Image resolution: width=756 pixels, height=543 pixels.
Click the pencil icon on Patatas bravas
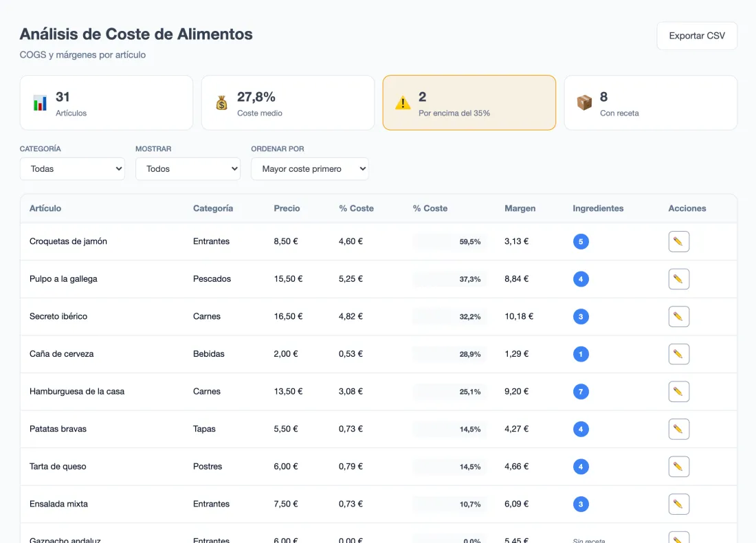point(678,429)
